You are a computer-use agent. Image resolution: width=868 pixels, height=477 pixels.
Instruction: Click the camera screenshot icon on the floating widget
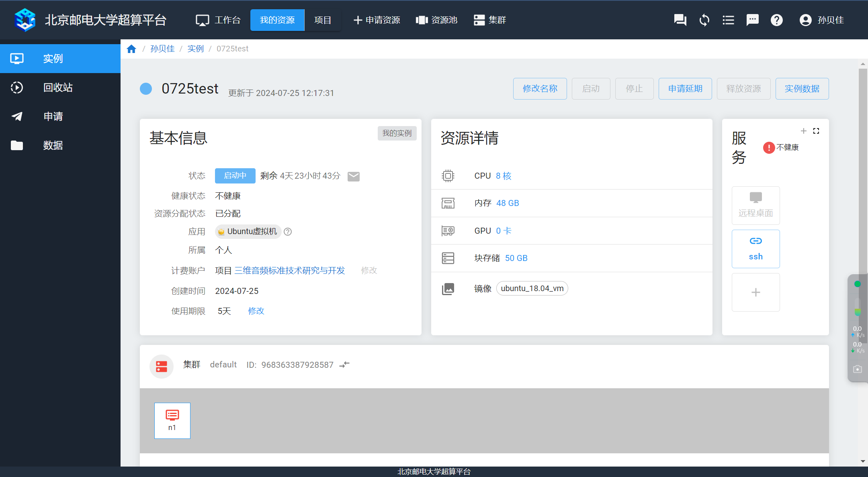[x=858, y=369]
